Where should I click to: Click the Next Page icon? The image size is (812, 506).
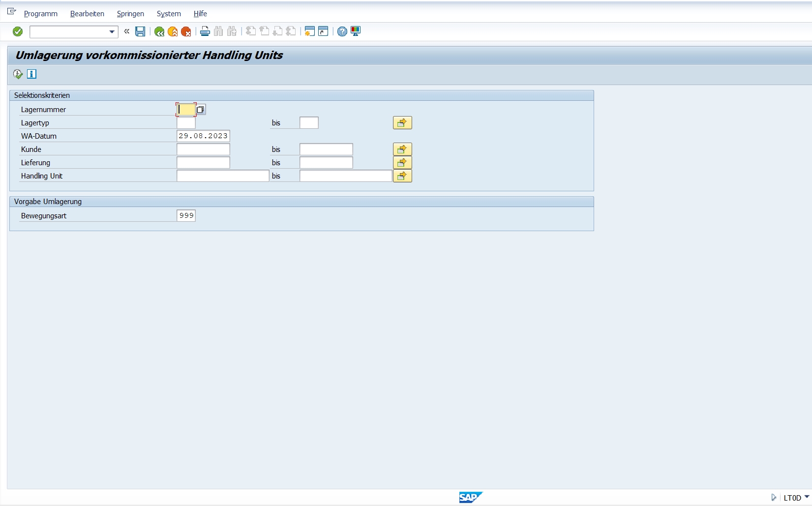click(x=277, y=31)
